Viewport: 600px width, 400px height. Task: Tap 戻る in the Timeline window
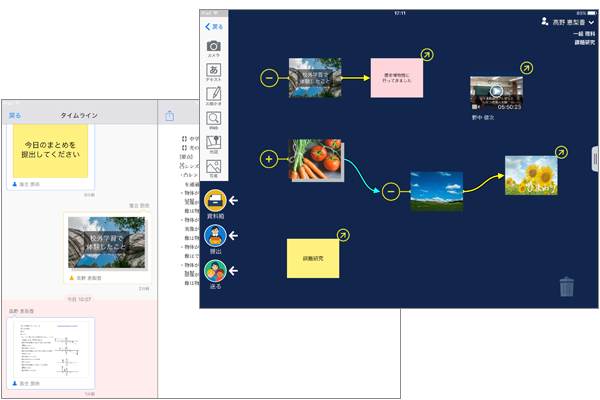15,116
